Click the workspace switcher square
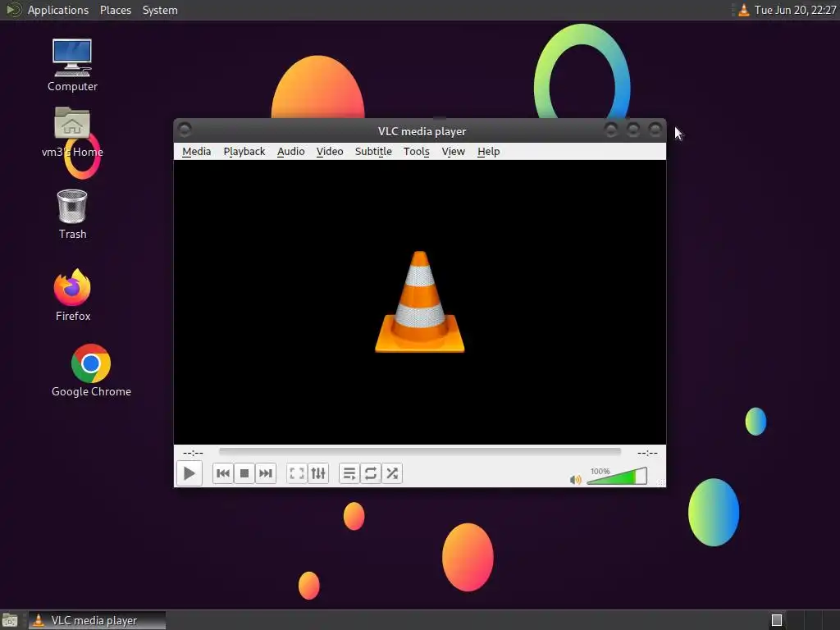Screen dimensions: 840x630 (x=777, y=620)
